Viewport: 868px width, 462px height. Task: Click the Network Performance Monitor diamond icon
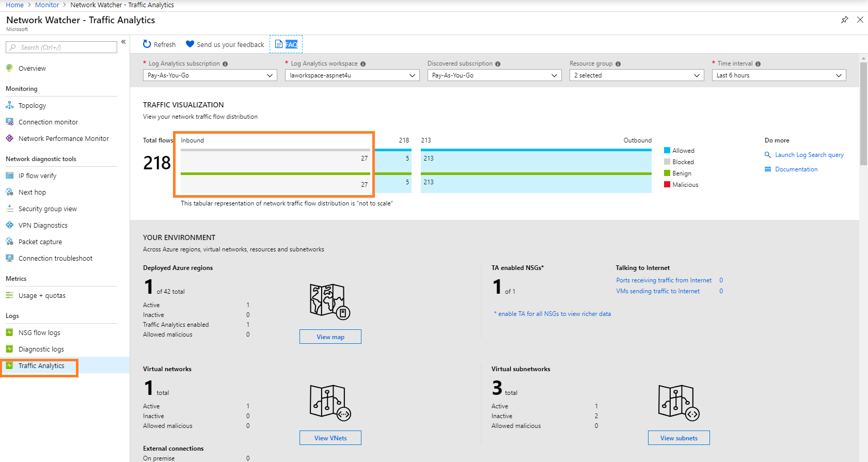9,138
